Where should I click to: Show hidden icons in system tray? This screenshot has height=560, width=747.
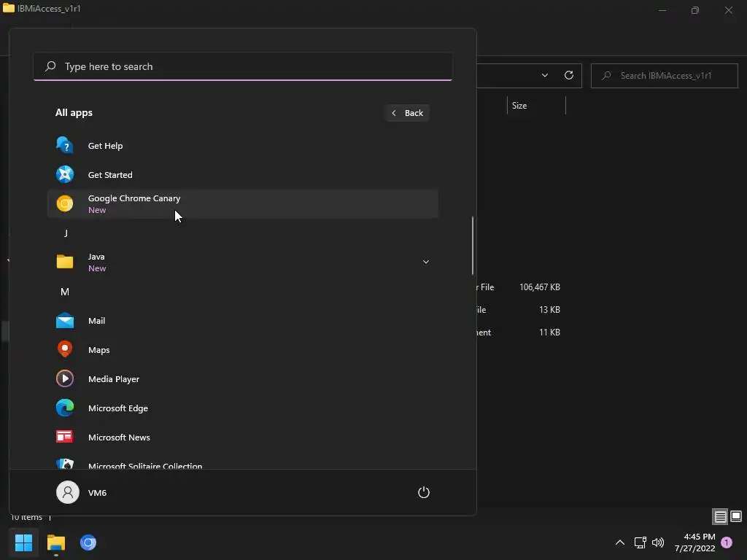point(620,542)
